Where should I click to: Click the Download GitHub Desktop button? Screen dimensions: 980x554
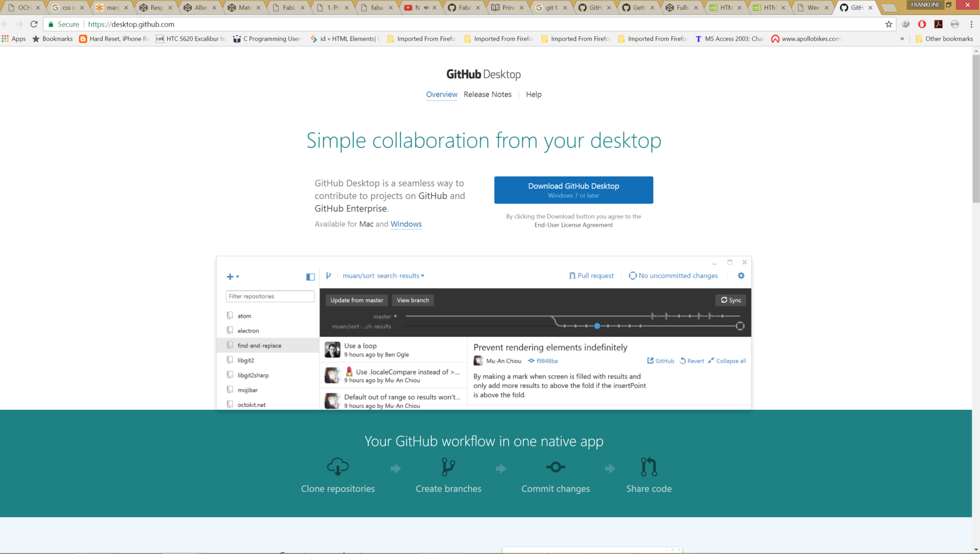(573, 190)
